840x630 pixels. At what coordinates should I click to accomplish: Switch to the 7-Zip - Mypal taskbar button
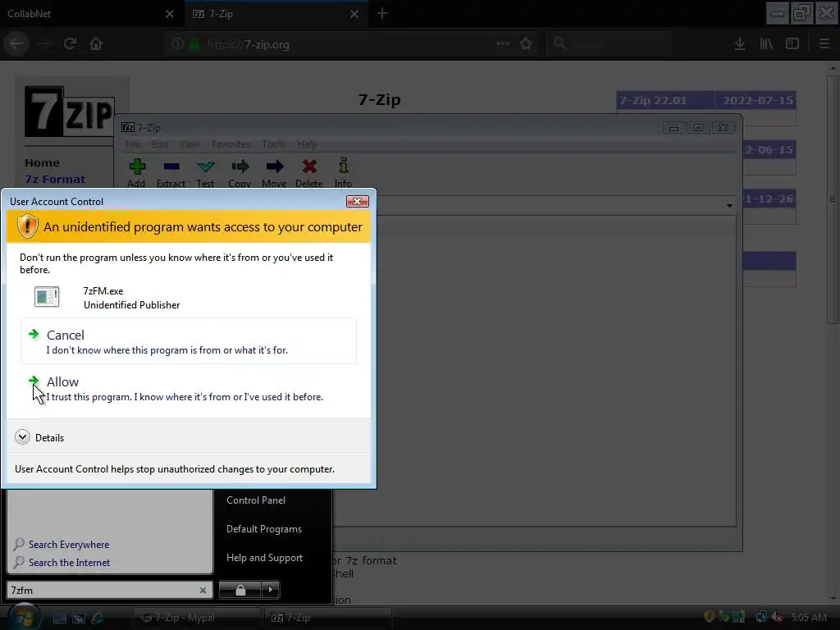(x=196, y=618)
